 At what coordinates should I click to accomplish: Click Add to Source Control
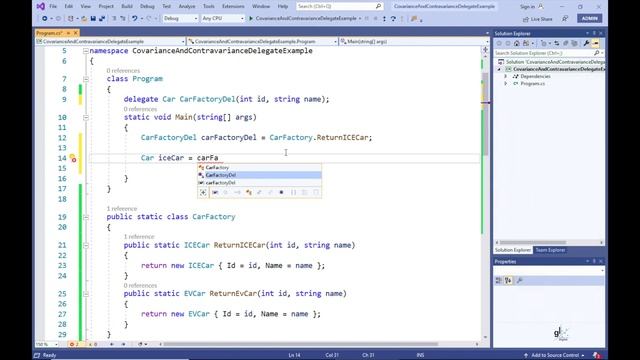click(x=555, y=355)
